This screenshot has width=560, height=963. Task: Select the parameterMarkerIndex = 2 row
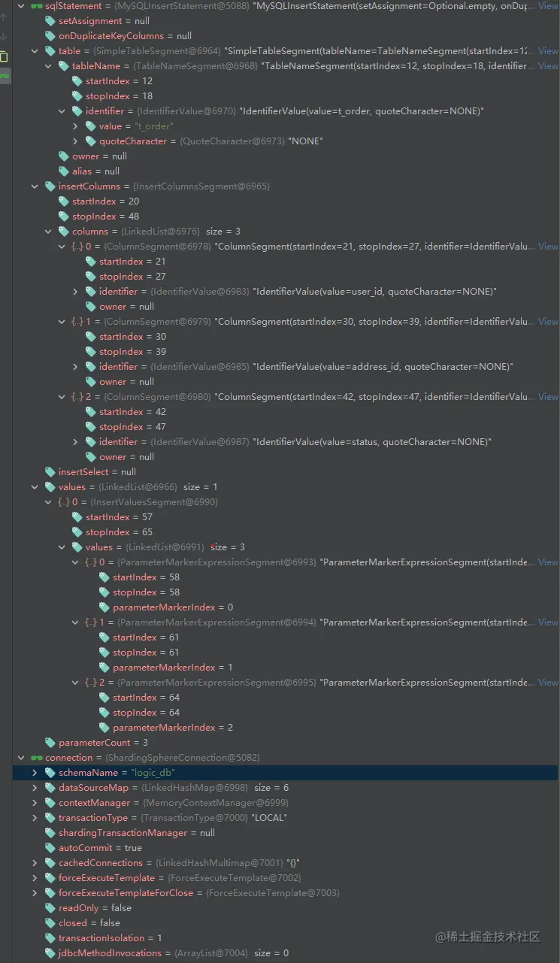point(286,728)
